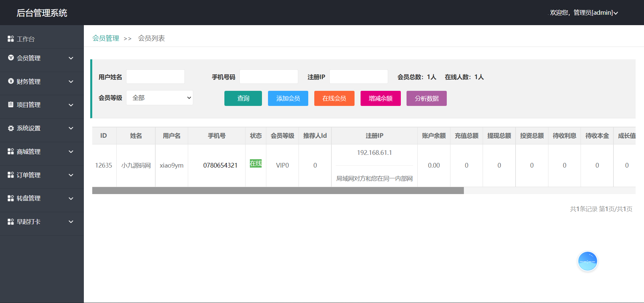Click the 后台管理系统 title
The width and height of the screenshot is (644, 303).
coord(42,13)
